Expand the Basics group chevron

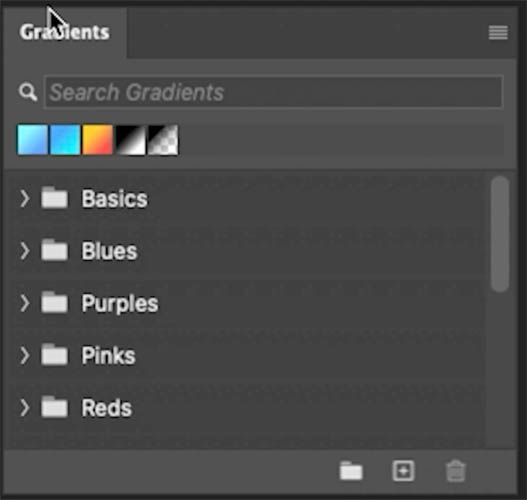(x=25, y=198)
